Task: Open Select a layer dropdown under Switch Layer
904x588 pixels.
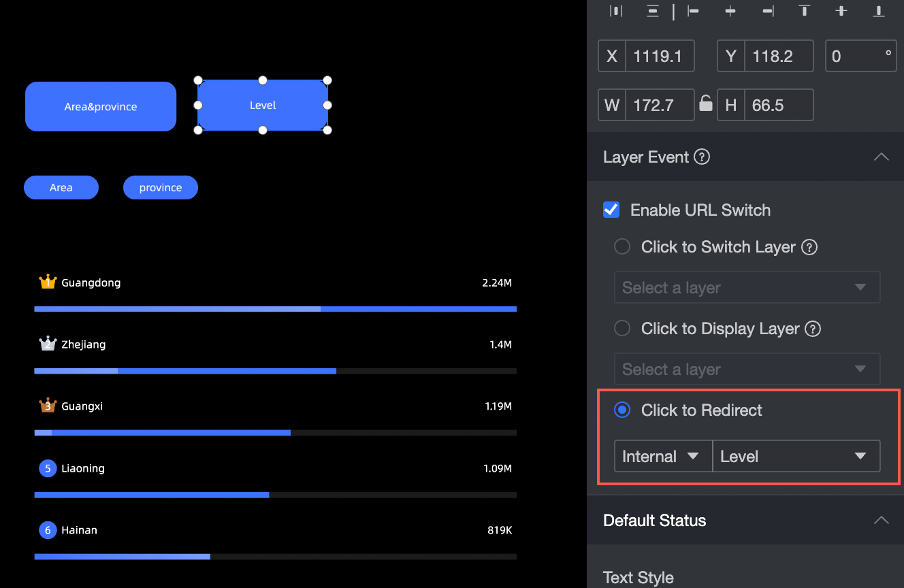Action: pyautogui.click(x=747, y=287)
